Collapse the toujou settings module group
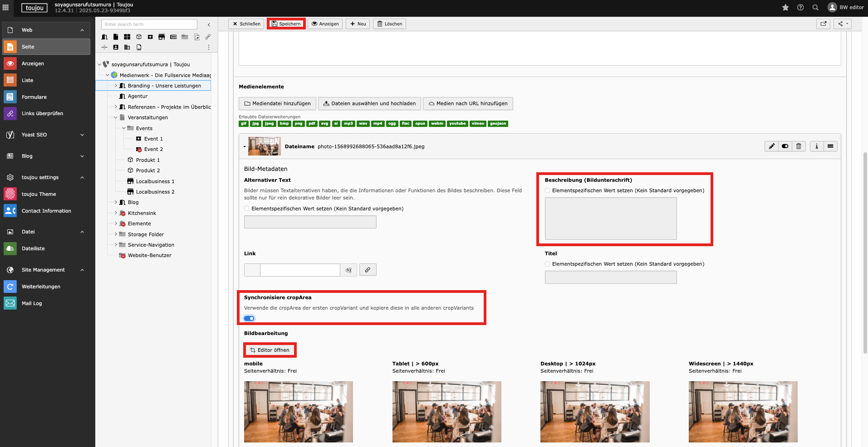 (x=82, y=177)
